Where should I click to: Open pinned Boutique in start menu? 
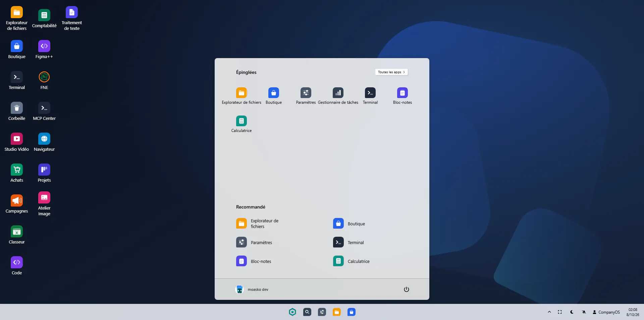[273, 96]
